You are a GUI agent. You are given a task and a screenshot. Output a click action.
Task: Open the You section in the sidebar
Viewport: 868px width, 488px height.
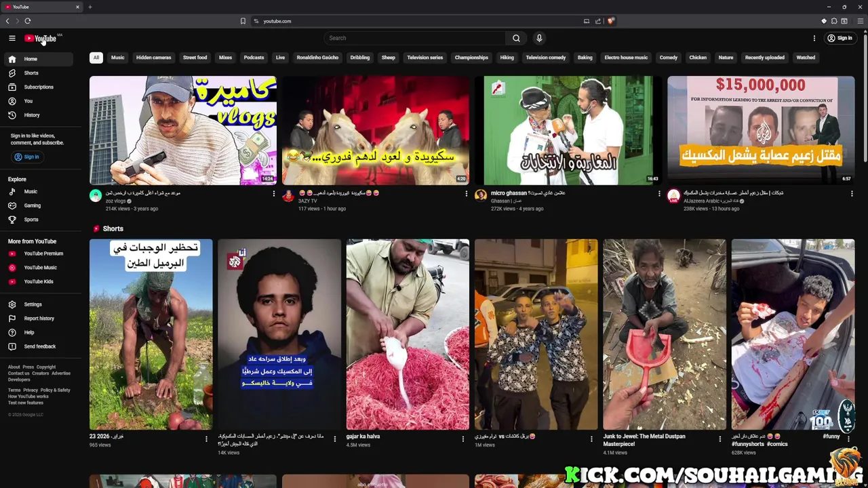coord(38,101)
